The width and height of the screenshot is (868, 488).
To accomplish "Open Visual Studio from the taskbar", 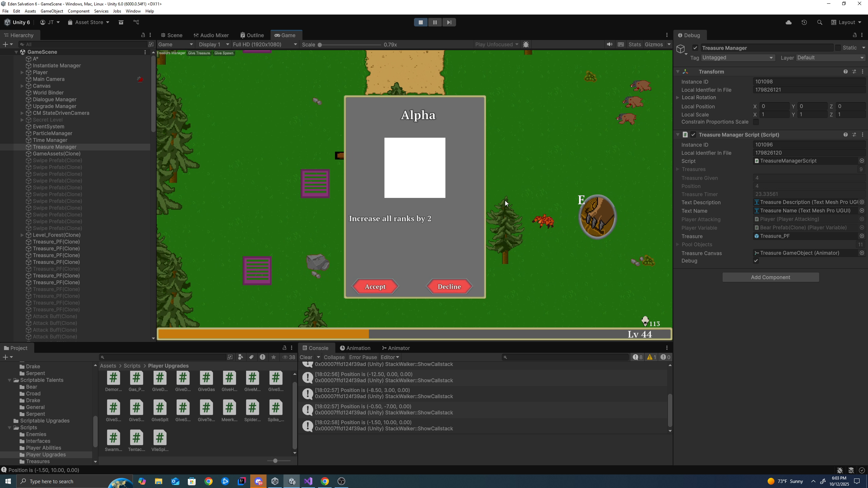I will coord(308,481).
